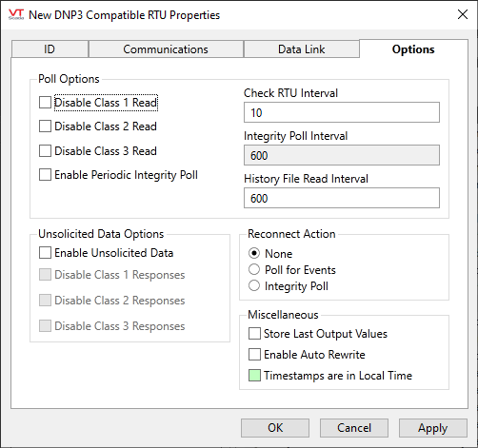
Task: Click the Reconnect Action group label
Action: [x=291, y=234]
